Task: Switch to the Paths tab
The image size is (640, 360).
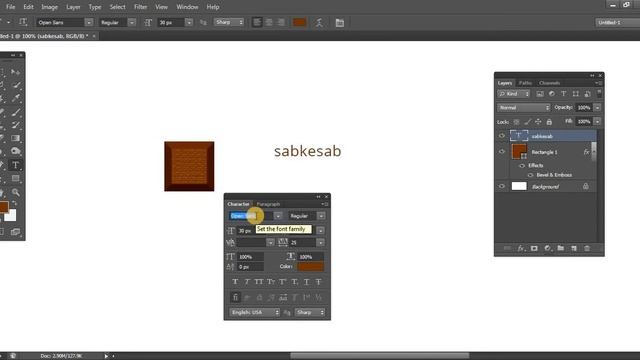Action: pyautogui.click(x=525, y=83)
